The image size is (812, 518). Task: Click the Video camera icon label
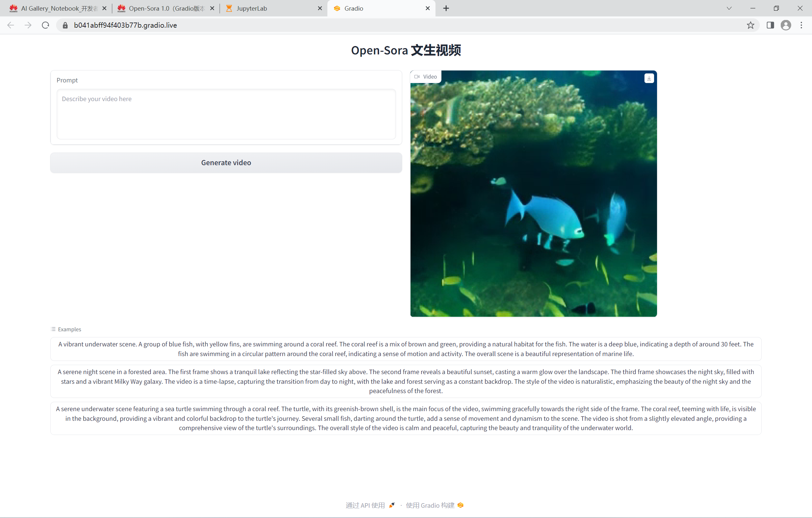[417, 77]
